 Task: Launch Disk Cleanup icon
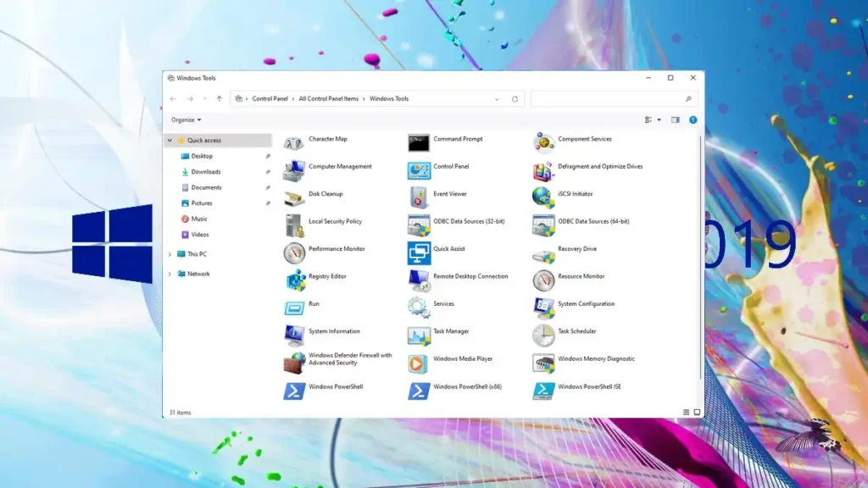(x=294, y=198)
